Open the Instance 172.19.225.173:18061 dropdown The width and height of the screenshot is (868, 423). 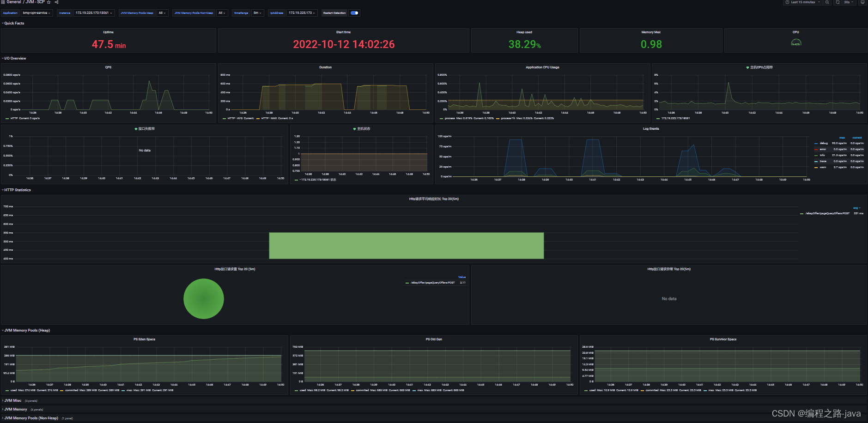click(94, 13)
